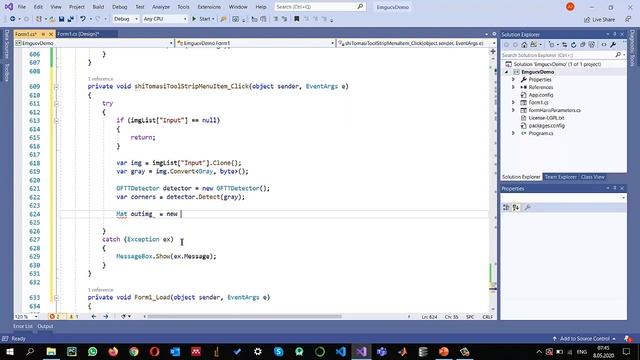This screenshot has height=360, width=640.
Task: Open WhatsApp from the taskbar
Action: [x=93, y=351]
